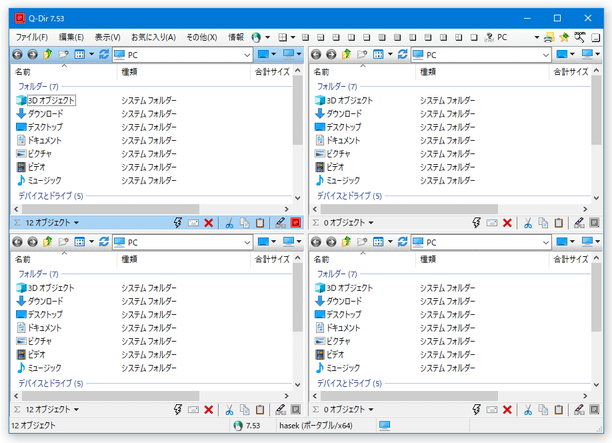Click the paste clipboard icon in bottom-right pane

(559, 409)
